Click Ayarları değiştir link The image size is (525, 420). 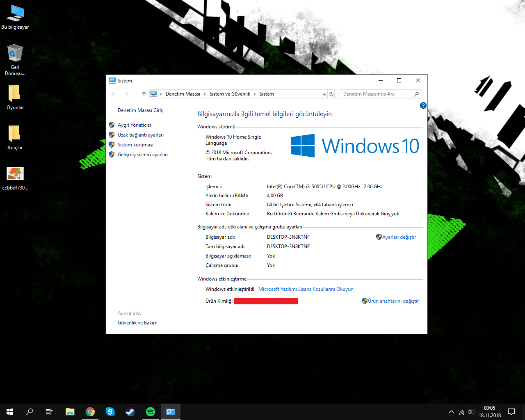pyautogui.click(x=399, y=237)
